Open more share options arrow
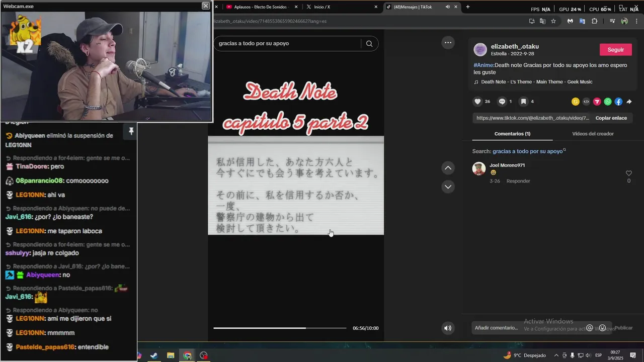This screenshot has width=644, height=362. tap(629, 102)
